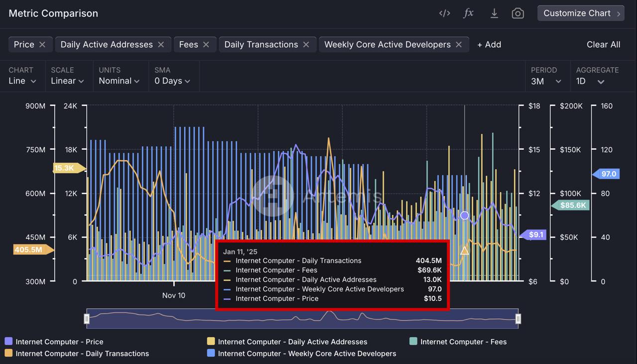Click the $9.1 price axis label
The width and height of the screenshot is (637, 364).
[533, 234]
